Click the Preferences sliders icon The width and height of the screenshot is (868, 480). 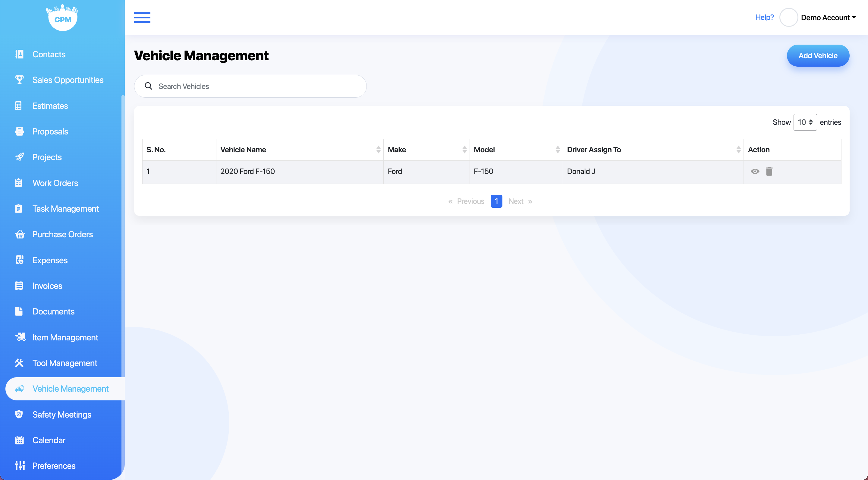[x=20, y=466]
